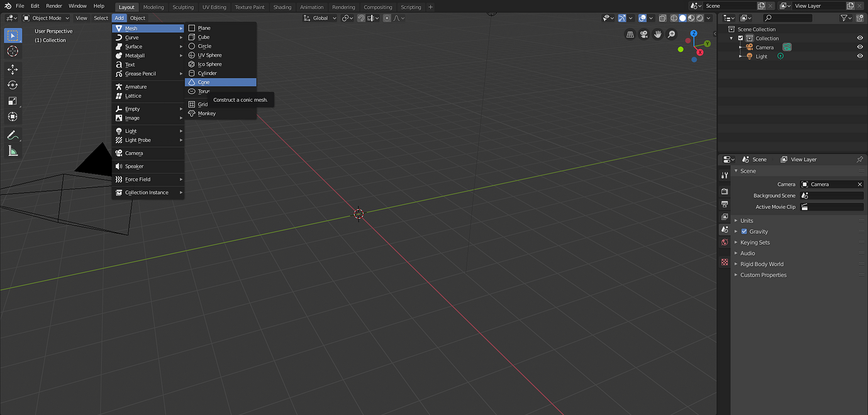
Task: Switch to Rendered viewport shading
Action: coord(699,18)
